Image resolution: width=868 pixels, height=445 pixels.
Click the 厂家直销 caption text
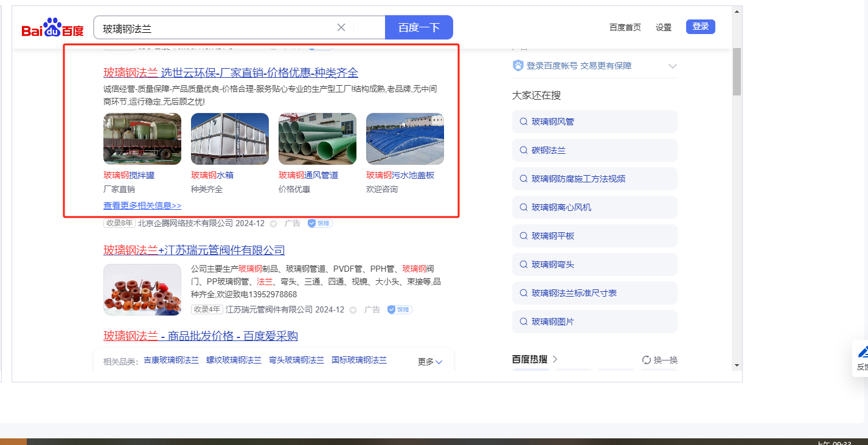point(119,189)
